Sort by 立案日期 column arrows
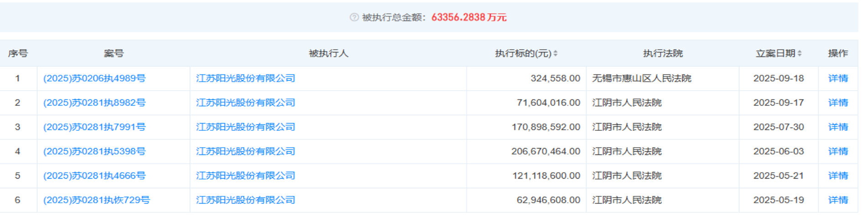 [x=799, y=54]
